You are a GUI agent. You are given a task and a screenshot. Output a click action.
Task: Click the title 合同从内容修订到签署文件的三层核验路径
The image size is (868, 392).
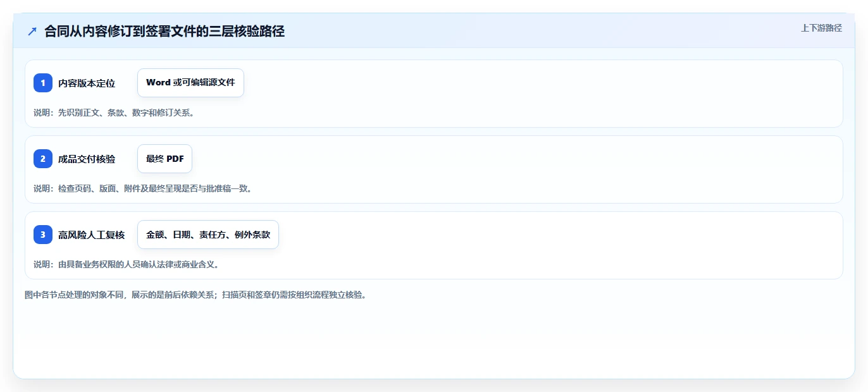(164, 31)
